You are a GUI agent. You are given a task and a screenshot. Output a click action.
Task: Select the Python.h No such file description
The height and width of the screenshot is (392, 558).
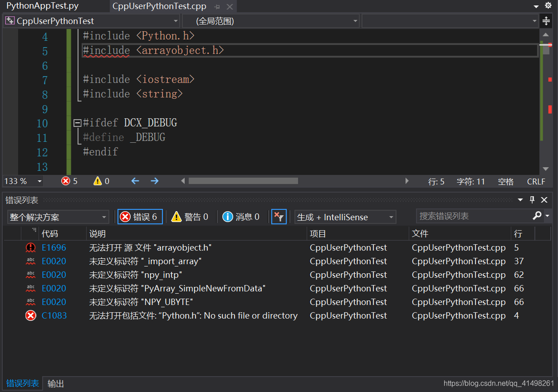[193, 316]
